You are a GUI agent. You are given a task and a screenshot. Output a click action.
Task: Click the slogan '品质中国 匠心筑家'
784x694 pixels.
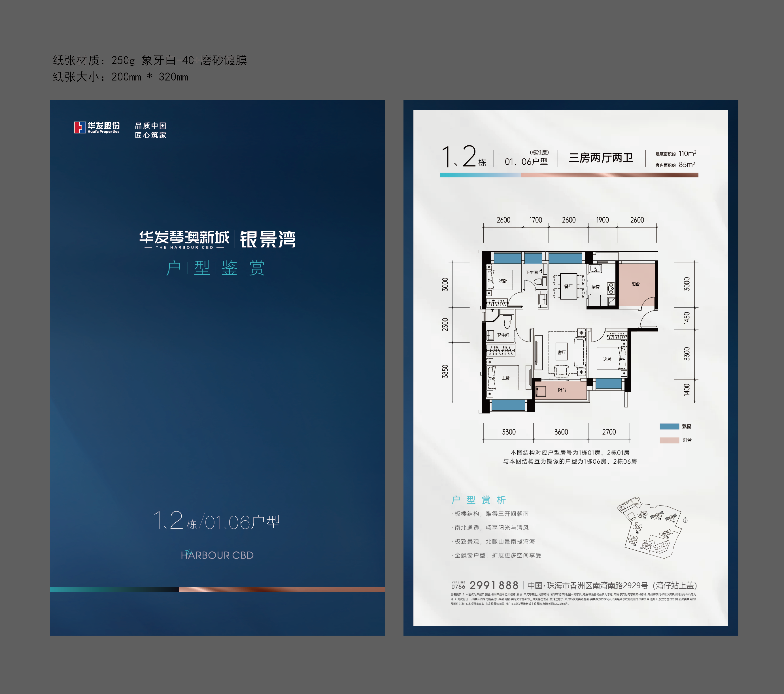click(151, 130)
